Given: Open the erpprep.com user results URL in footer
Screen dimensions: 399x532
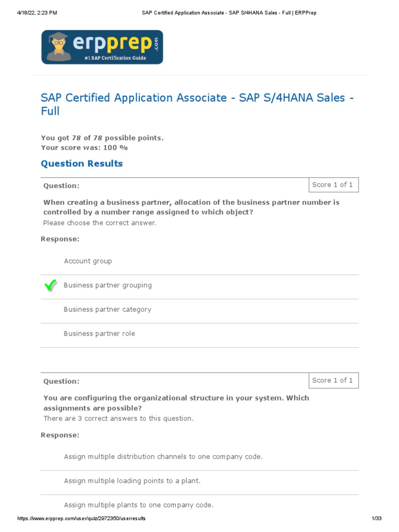Looking at the screenshot, I should tap(82, 518).
